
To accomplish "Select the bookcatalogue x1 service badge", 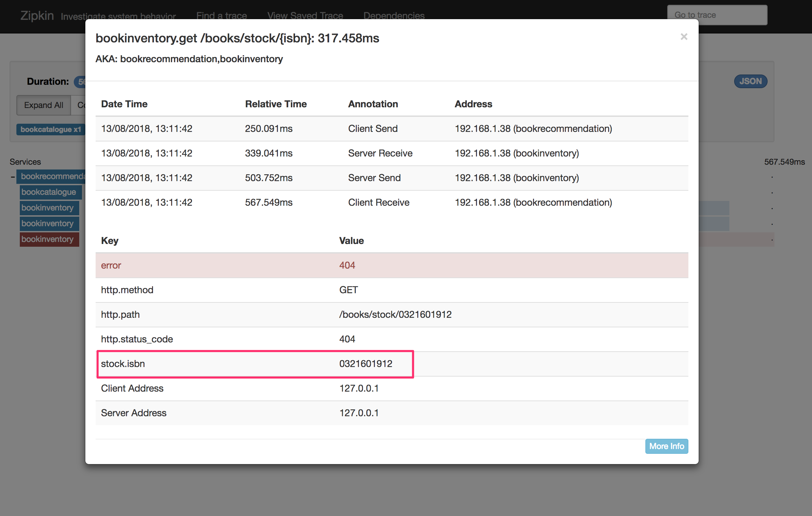I will (x=51, y=130).
